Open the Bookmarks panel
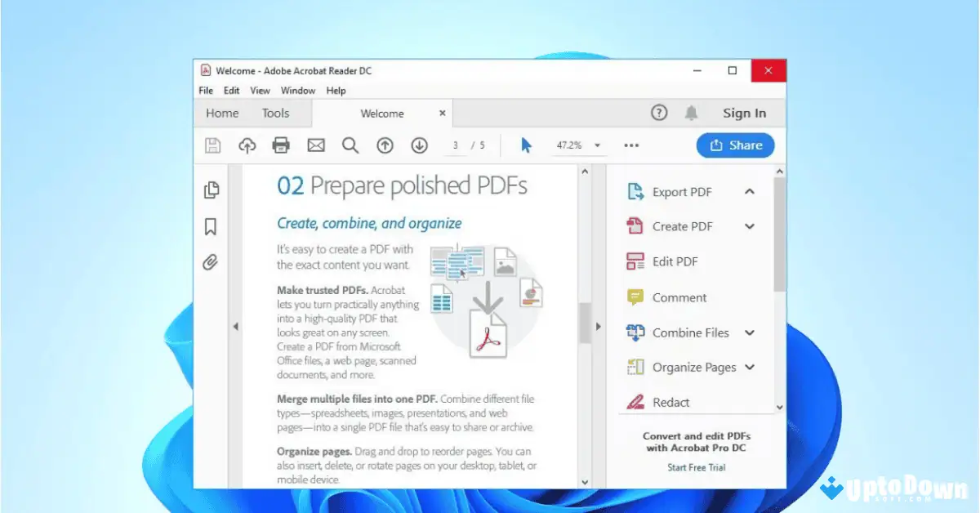The width and height of the screenshot is (980, 513). click(212, 226)
